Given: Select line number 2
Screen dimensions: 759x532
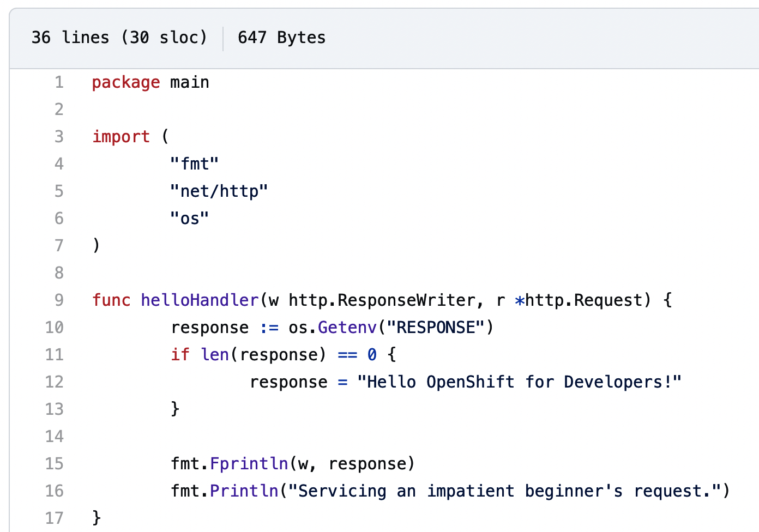Looking at the screenshot, I should [x=59, y=110].
